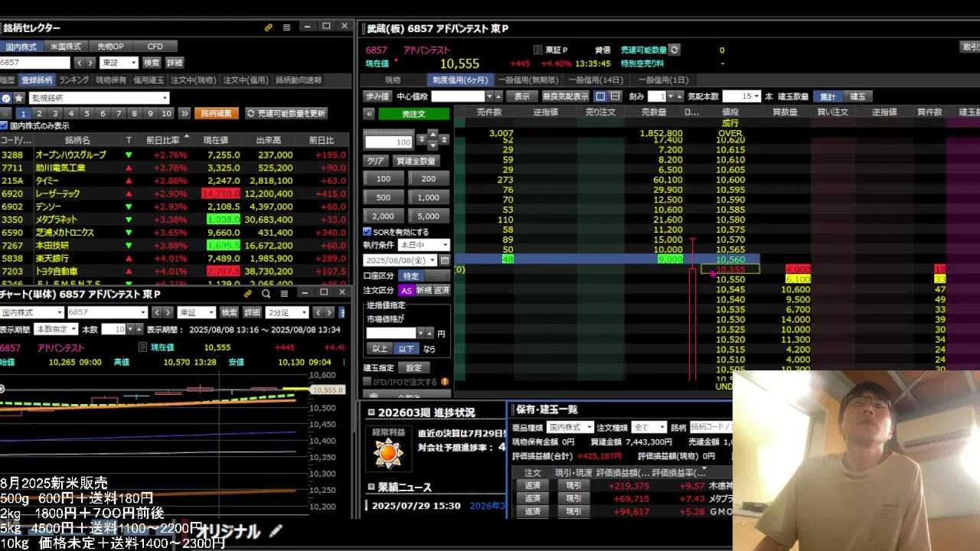Set quantity with 1,000 preset button
Image resolution: width=980 pixels, height=551 pixels.
[429, 197]
